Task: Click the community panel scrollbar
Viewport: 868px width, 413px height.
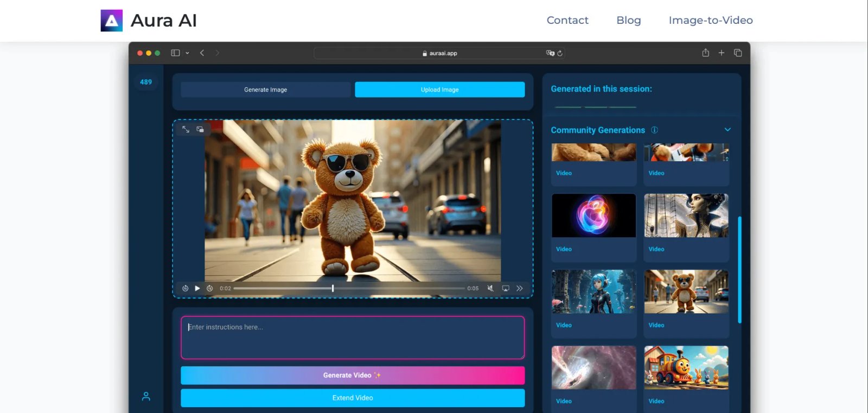Action: (x=739, y=270)
